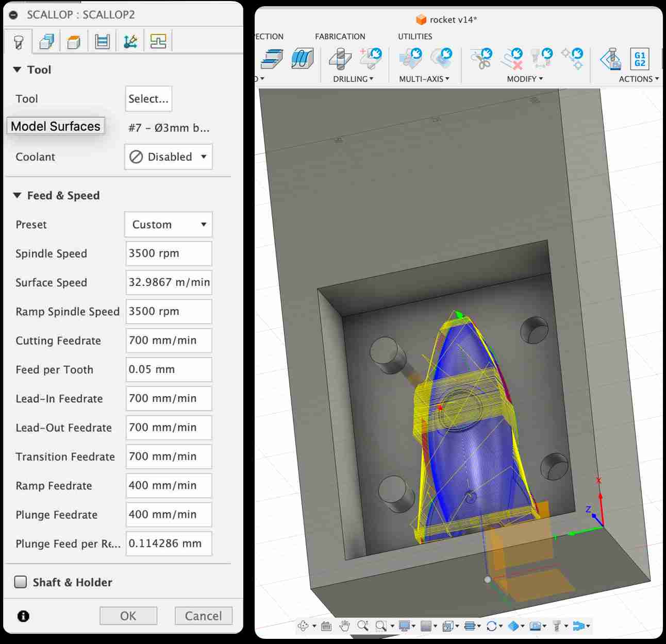The width and height of the screenshot is (666, 644).
Task: Open the UTILITIES ribbon tab
Action: pyautogui.click(x=415, y=37)
